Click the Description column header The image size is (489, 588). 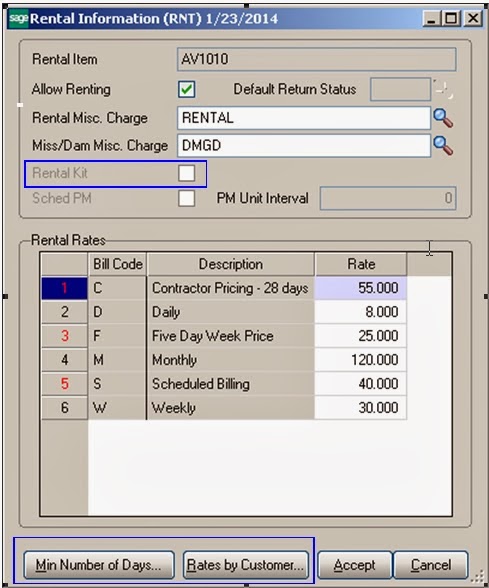click(231, 264)
